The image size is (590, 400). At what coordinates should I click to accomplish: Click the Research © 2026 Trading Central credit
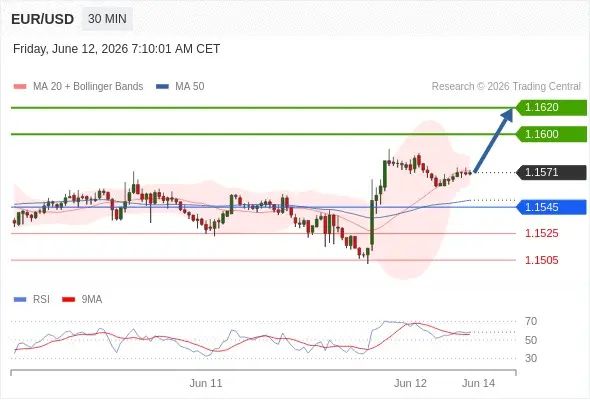[x=506, y=87]
